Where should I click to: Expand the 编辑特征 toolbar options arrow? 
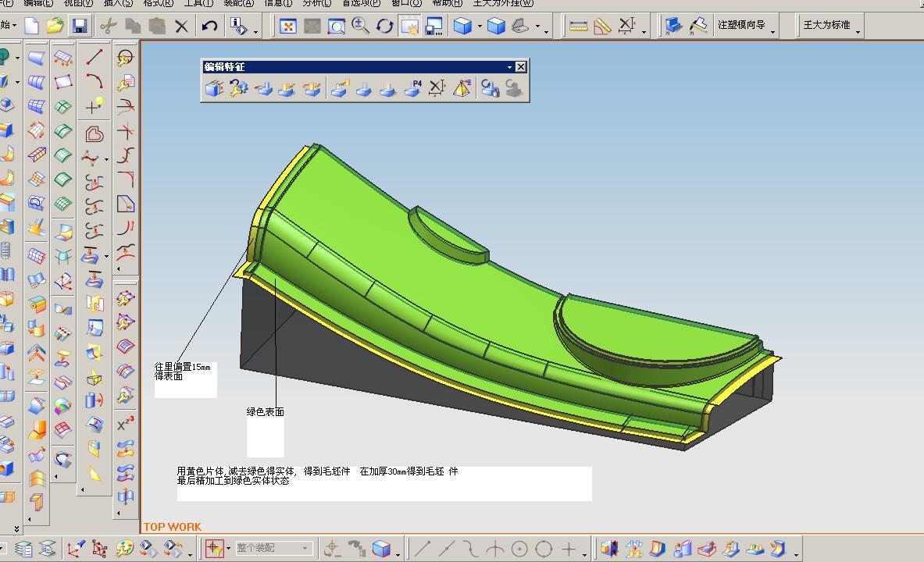pyautogui.click(x=509, y=67)
